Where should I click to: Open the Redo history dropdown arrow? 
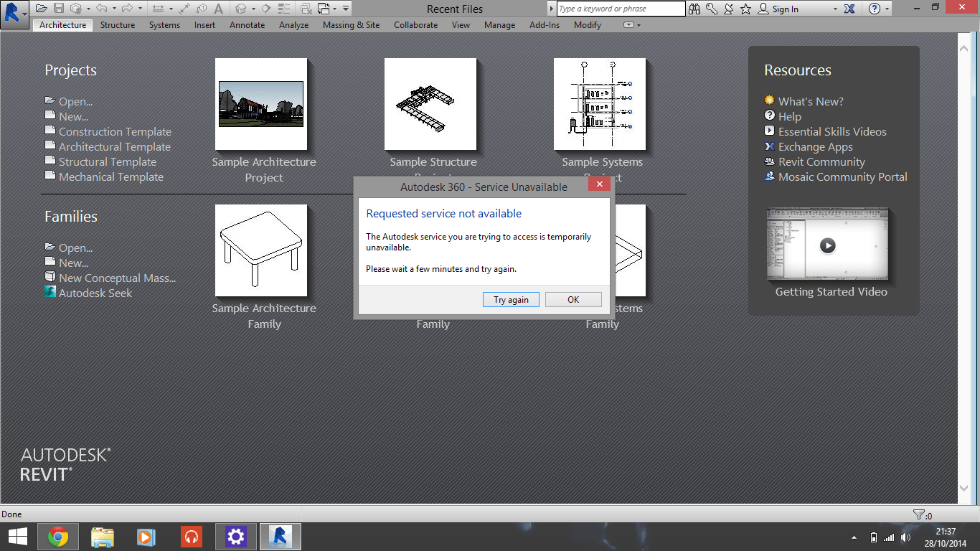[140, 9]
